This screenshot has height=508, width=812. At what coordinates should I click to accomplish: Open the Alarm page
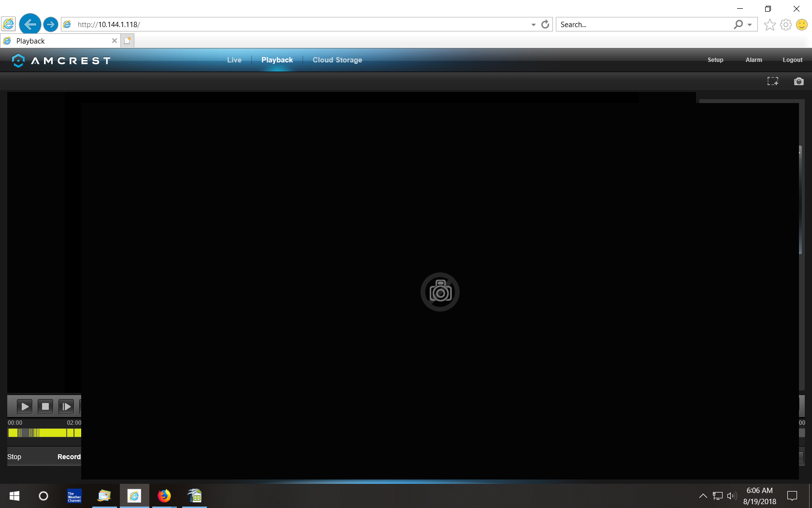pyautogui.click(x=754, y=60)
